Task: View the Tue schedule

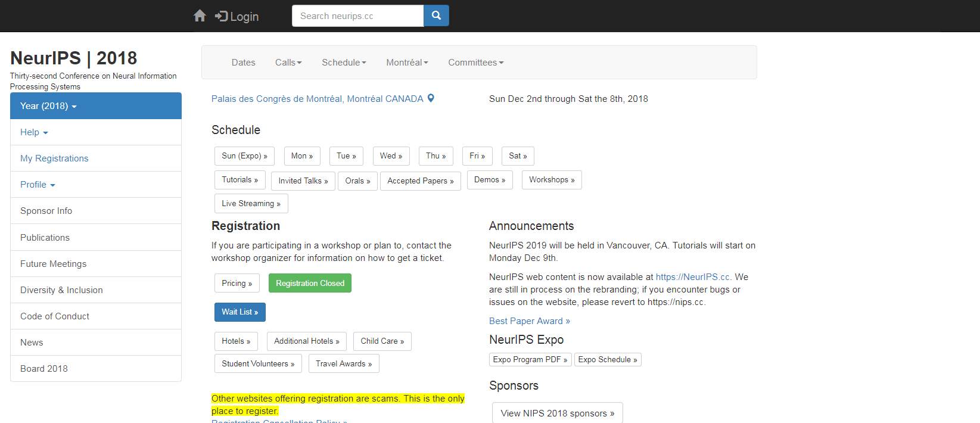Action: [x=346, y=156]
